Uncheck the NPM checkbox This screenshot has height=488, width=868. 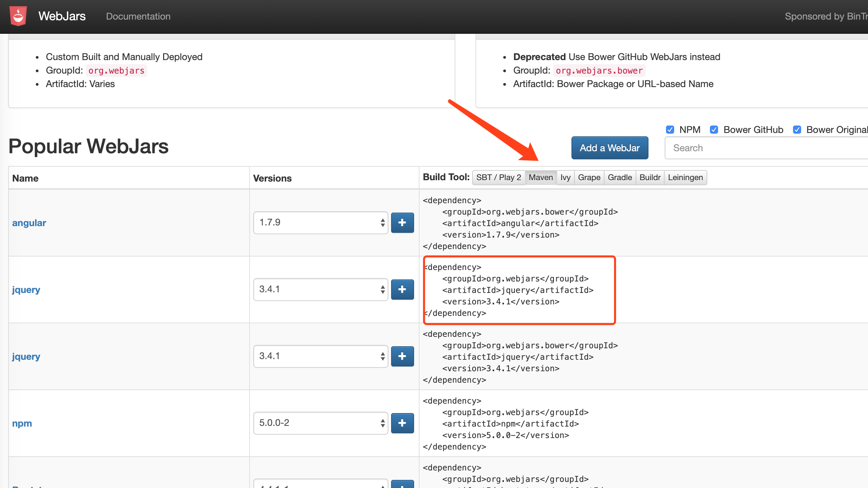tap(670, 130)
